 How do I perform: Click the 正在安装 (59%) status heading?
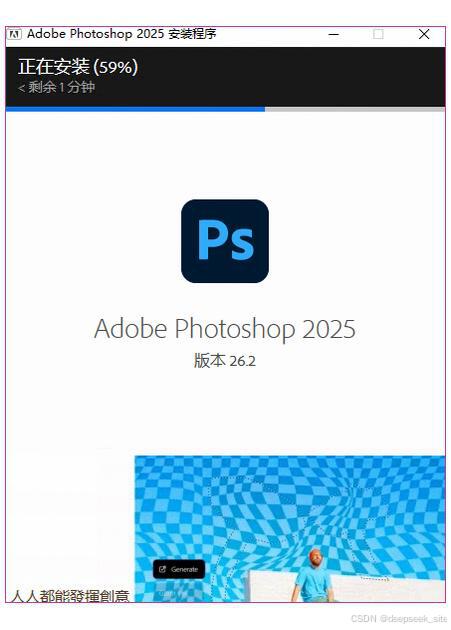click(78, 67)
